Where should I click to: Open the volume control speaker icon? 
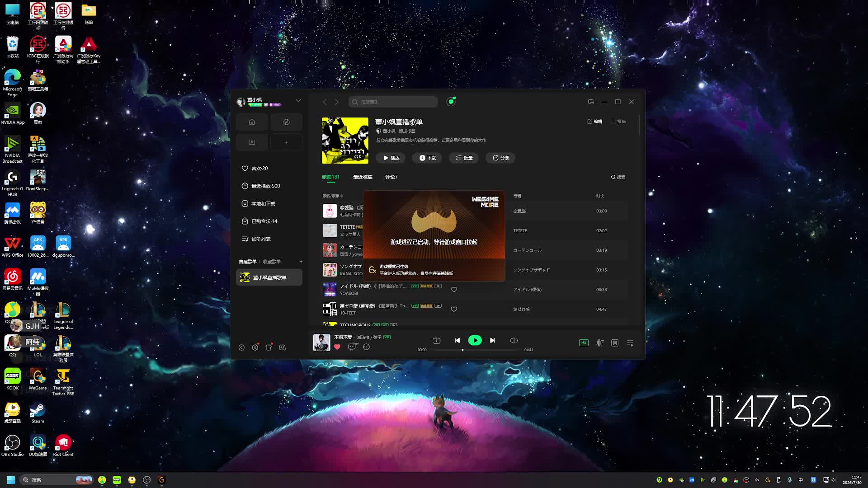514,341
